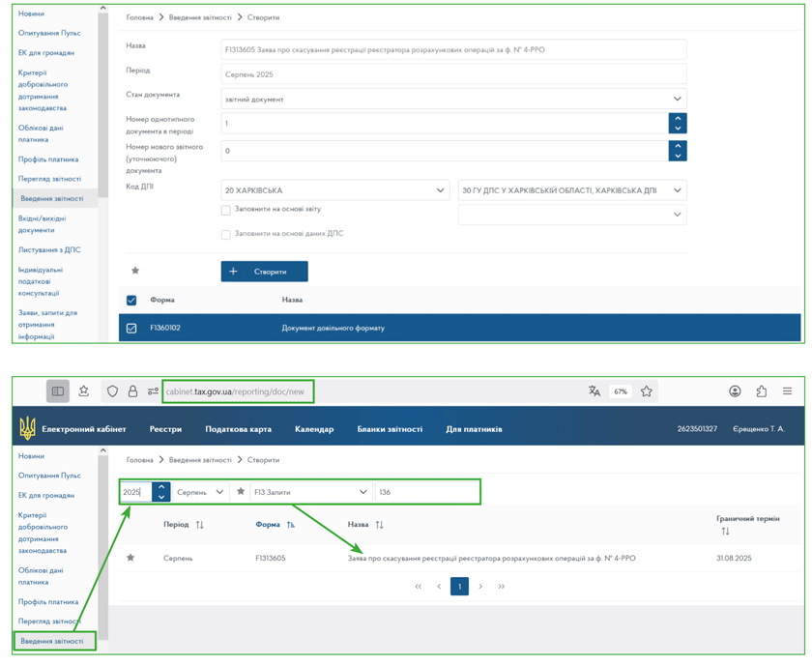
Task: Uncheck the F1360102 form row checkbox
Action: [131, 329]
